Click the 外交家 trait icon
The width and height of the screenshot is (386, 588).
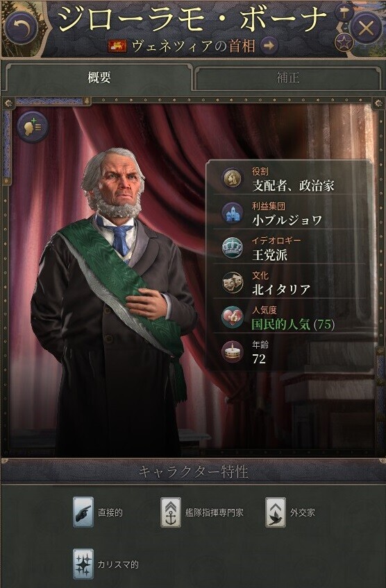tap(276, 512)
